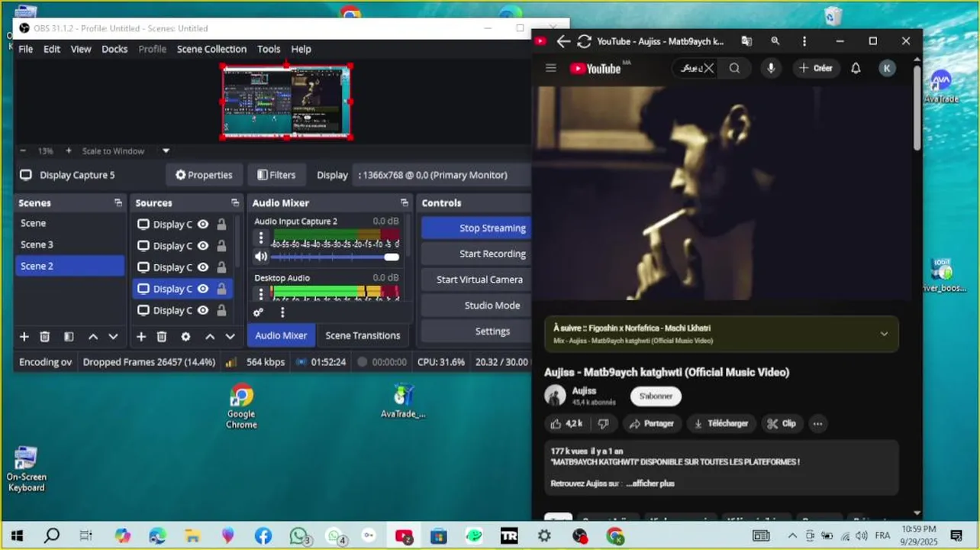Zoom in the OBS preview with plus
The image size is (980, 550).
coord(69,151)
